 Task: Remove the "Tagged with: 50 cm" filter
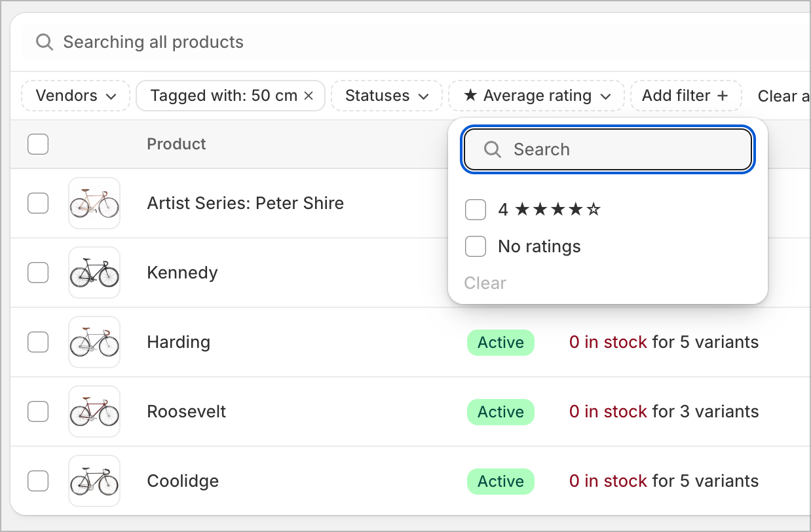(x=309, y=96)
